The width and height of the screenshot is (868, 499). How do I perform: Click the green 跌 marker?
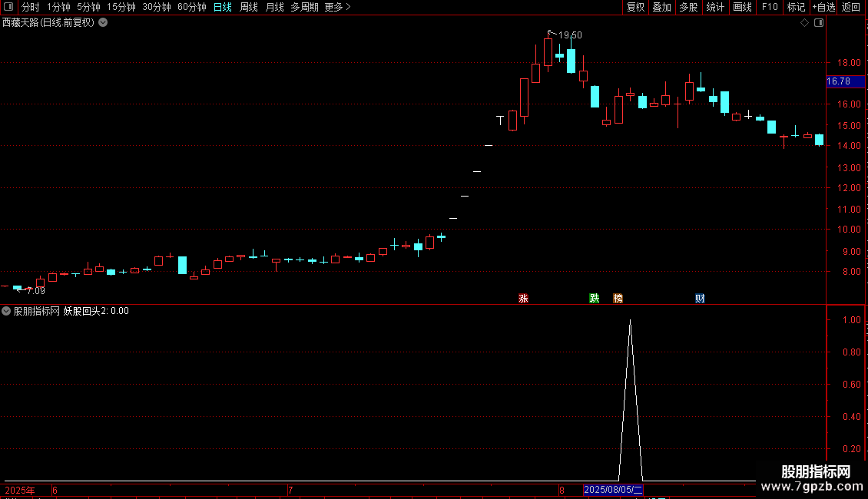594,299
